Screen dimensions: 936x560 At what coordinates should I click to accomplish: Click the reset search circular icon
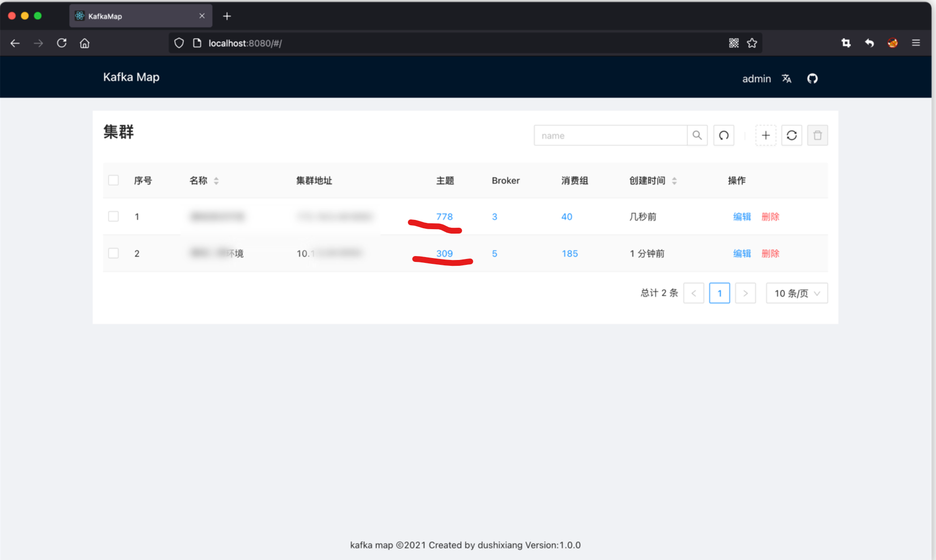point(724,135)
